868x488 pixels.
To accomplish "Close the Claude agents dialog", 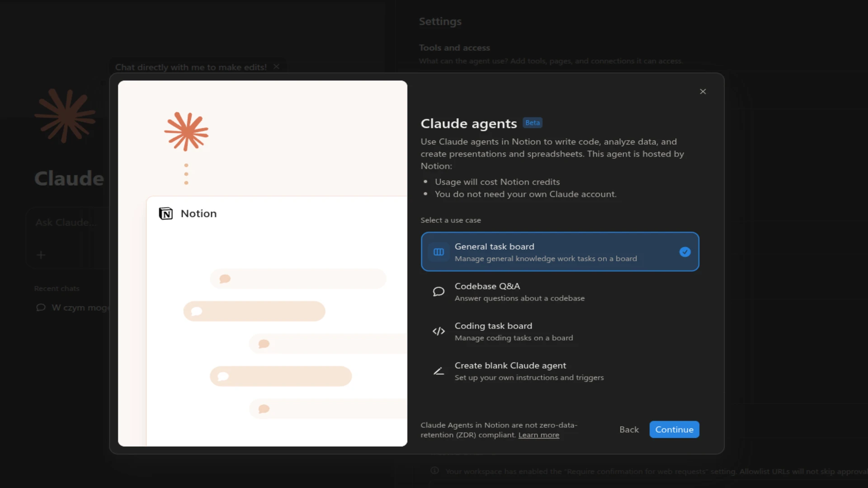I will (x=703, y=91).
